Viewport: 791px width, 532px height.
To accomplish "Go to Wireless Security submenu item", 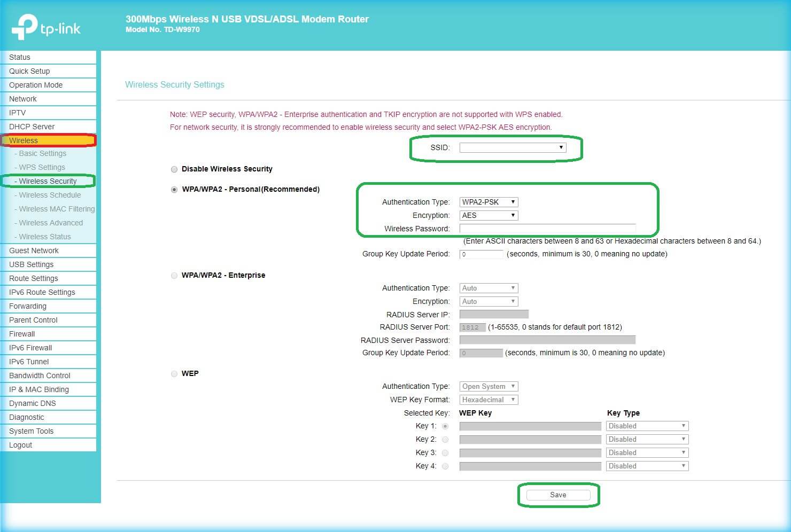I will [x=48, y=181].
